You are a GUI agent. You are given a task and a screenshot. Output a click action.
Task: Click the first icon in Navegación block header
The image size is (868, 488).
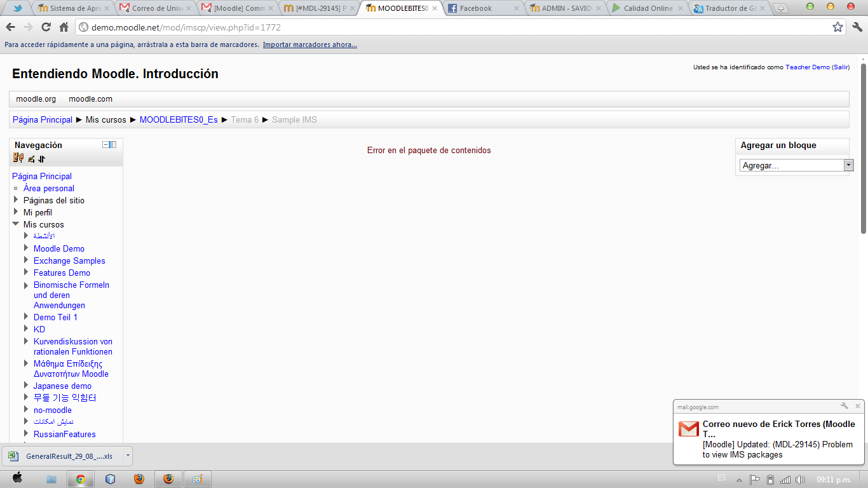(18, 158)
